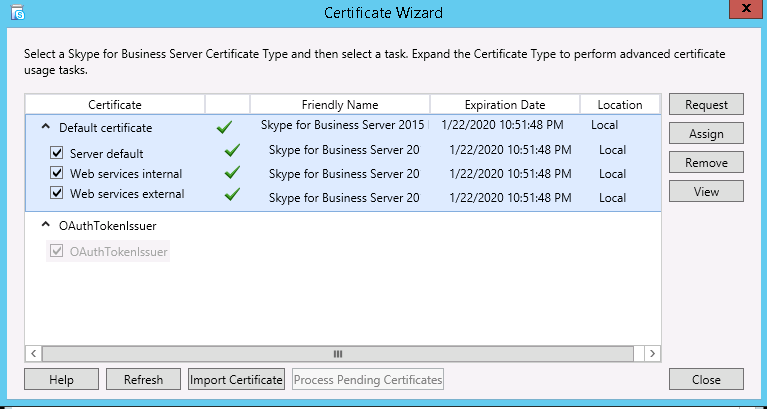Click Local location on Web services external row
Viewport: 767px width, 409px height.
[612, 198]
